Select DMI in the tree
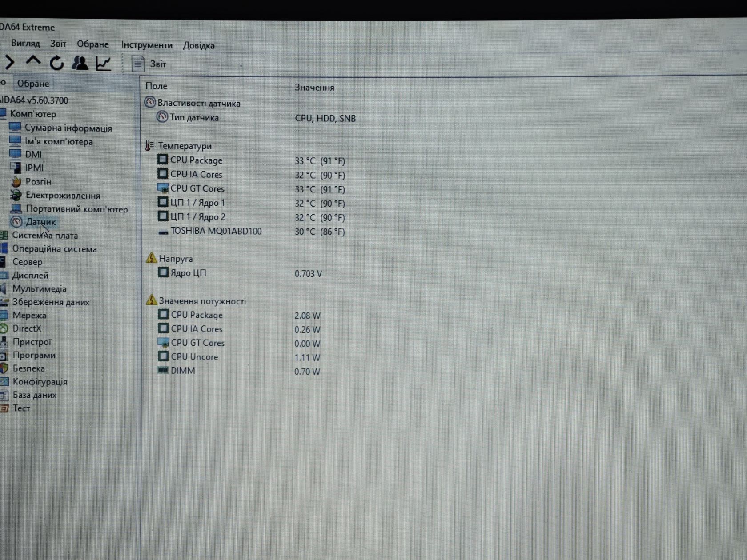The height and width of the screenshot is (560, 747). click(26, 154)
